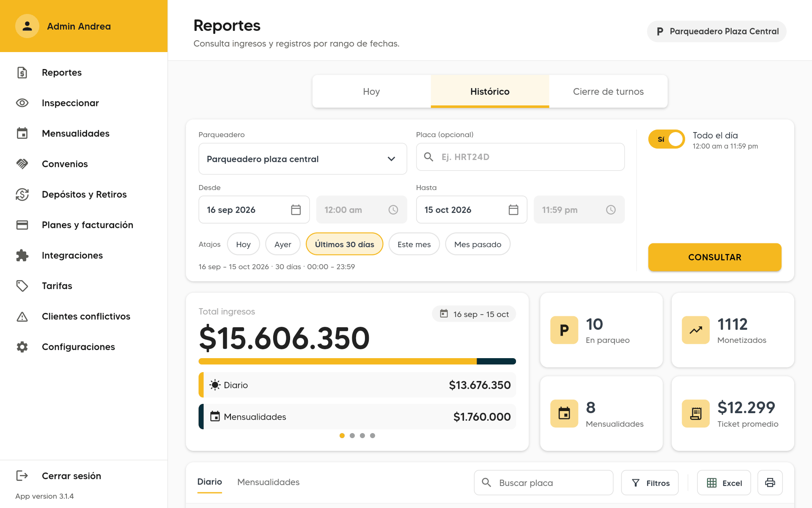Select the Mensualidades calendar icon in sidebar

(22, 133)
